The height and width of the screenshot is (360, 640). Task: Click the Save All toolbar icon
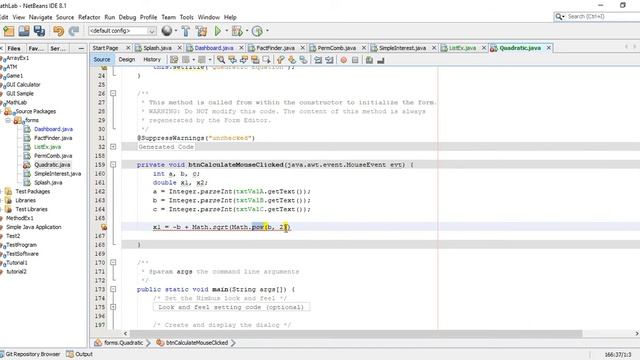[x=39, y=31]
